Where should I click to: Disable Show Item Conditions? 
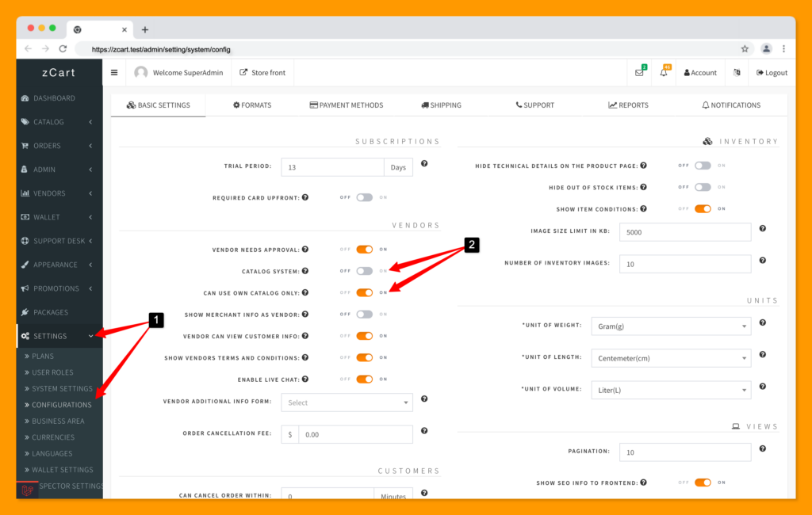click(x=703, y=208)
